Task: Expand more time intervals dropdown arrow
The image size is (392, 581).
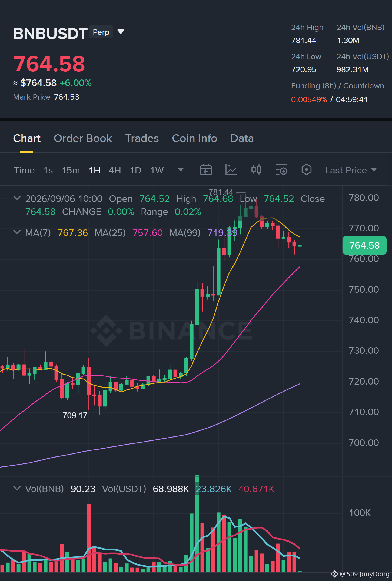Action: pos(181,170)
